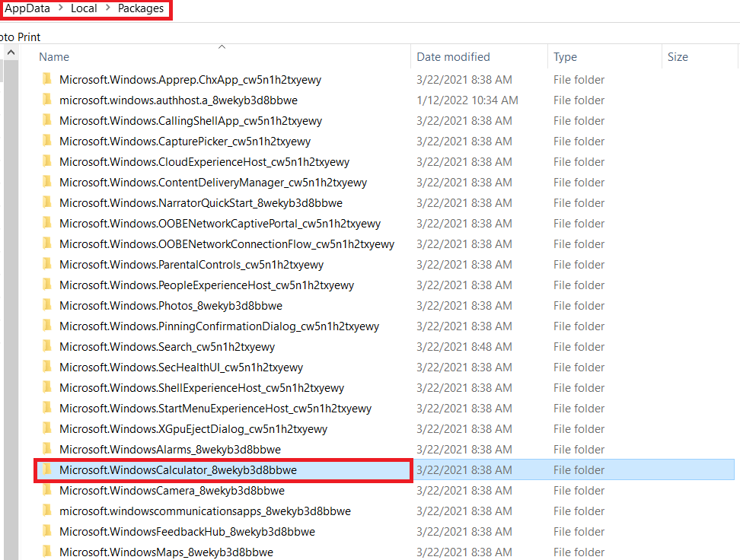
Task: Select the Microsoft.Windows.Photos folder icon
Action: [x=48, y=305]
